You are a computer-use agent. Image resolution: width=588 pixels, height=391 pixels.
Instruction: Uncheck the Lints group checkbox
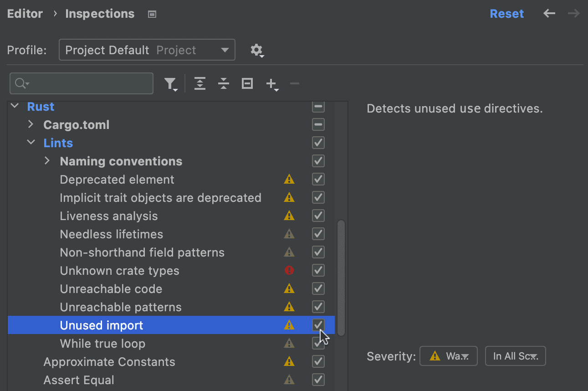[x=318, y=143]
